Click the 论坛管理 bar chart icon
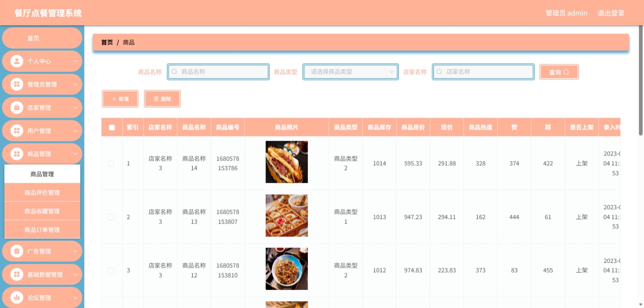Viewport: 644px width, 308px height. 17,297
